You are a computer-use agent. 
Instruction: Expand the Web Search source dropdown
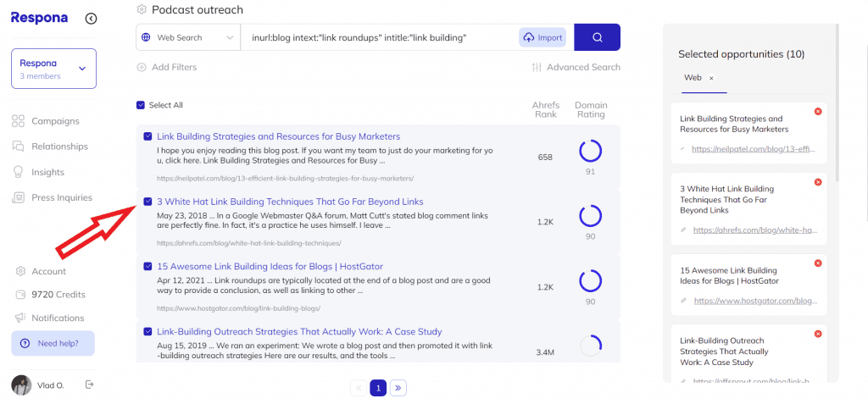(188, 37)
